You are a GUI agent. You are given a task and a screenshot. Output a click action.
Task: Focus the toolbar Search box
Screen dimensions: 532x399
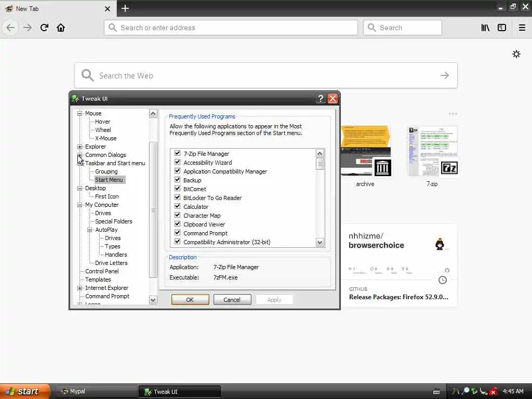[403, 28]
